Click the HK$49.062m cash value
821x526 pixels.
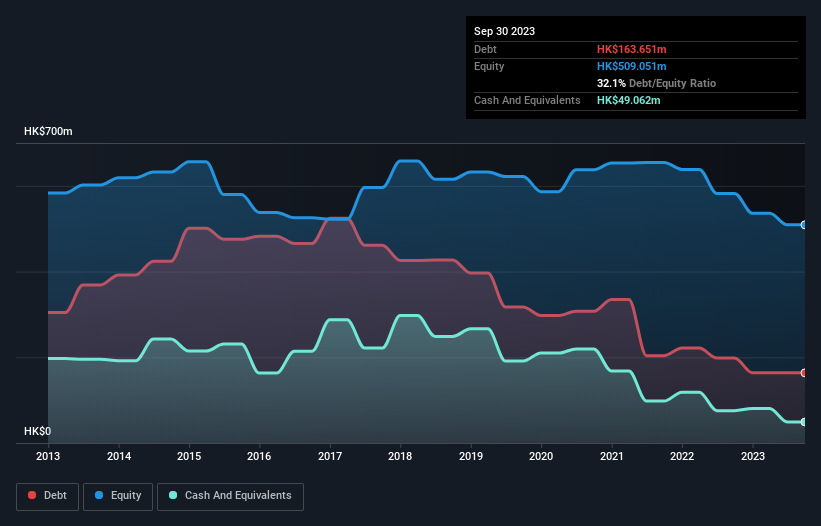628,100
